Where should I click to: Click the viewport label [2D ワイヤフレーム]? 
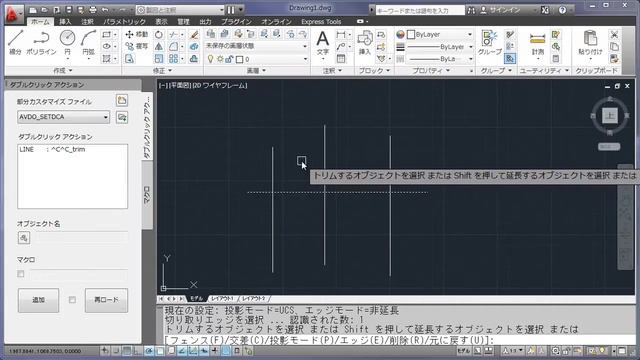[x=220, y=85]
